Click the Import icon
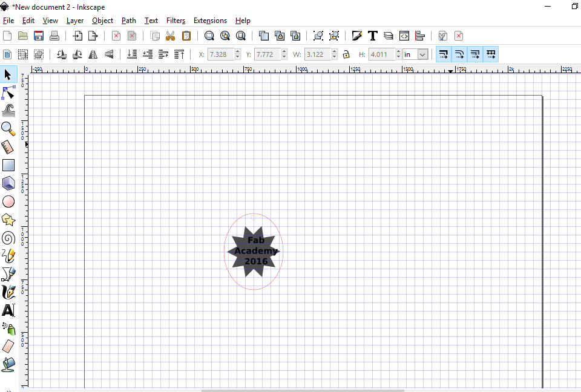Image resolution: width=581 pixels, height=392 pixels. tap(77, 36)
